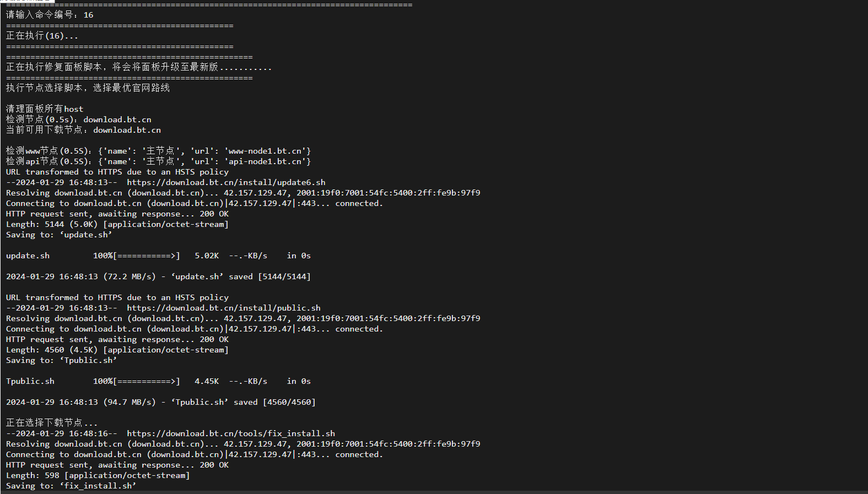Image resolution: width=868 pixels, height=494 pixels.
Task: Click the update6.sh download URL
Action: pos(226,182)
